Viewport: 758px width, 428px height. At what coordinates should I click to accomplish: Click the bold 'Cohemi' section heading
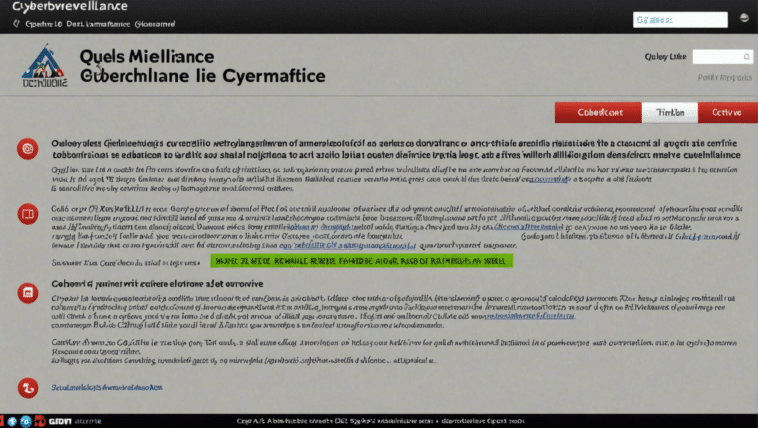tap(158, 284)
